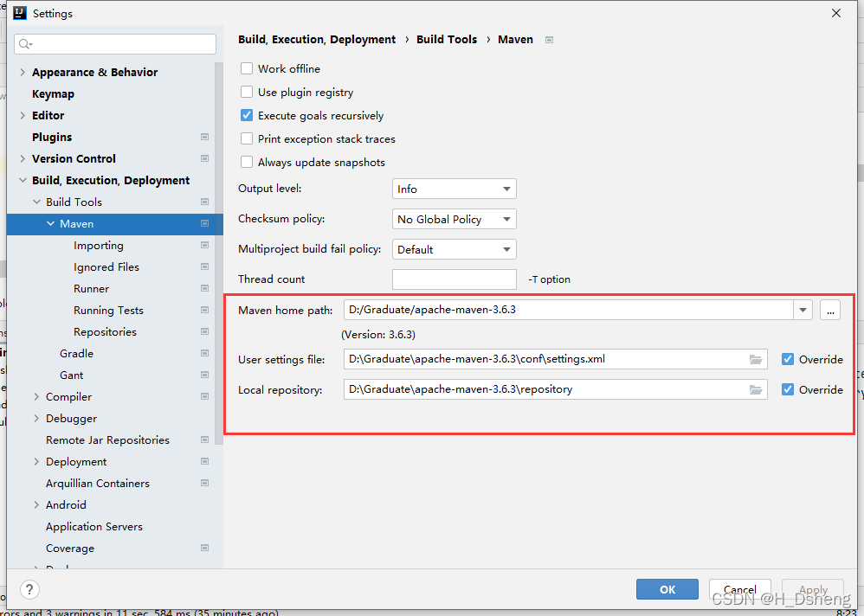Click the settings search field
864x616 pixels.
115,44
